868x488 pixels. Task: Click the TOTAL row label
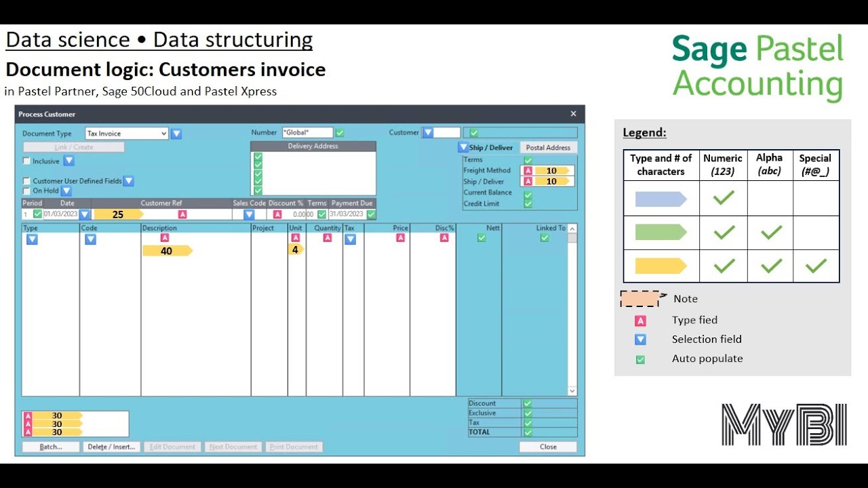tap(479, 432)
